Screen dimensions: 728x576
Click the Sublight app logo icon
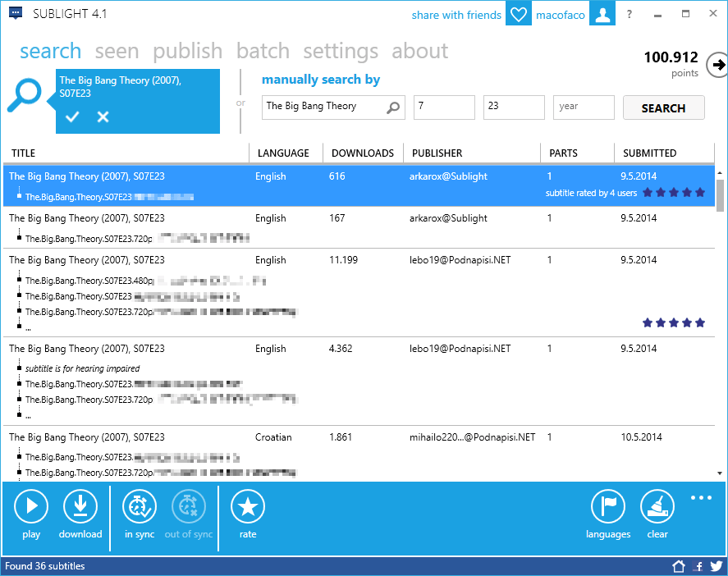point(16,13)
